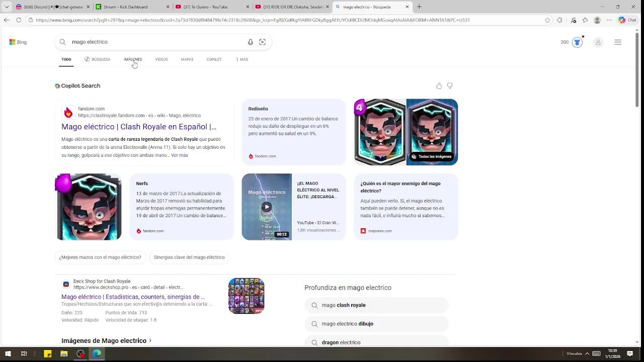Screen dimensions: 644x362
Task: Start voice search with the microphone icon
Action: [251, 42]
